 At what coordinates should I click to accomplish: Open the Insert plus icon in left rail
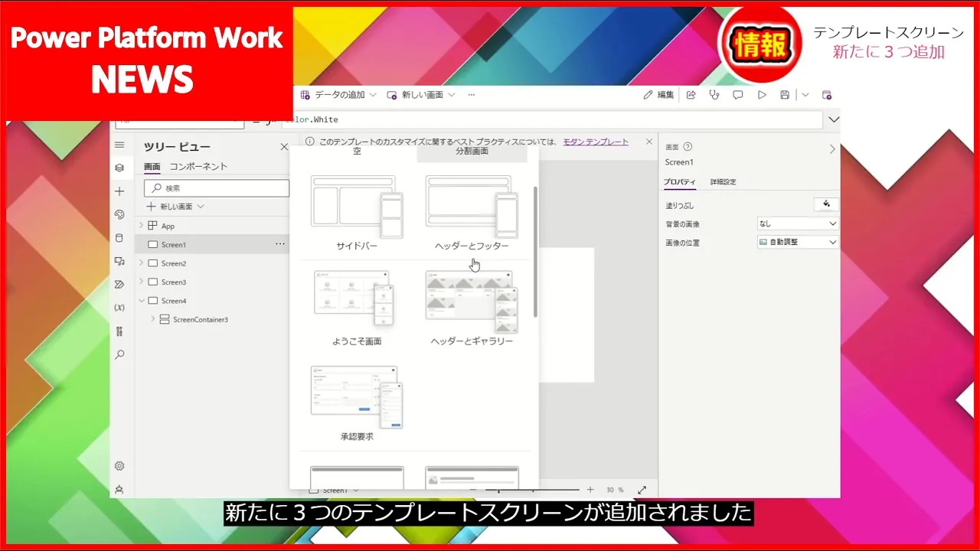pyautogui.click(x=119, y=191)
